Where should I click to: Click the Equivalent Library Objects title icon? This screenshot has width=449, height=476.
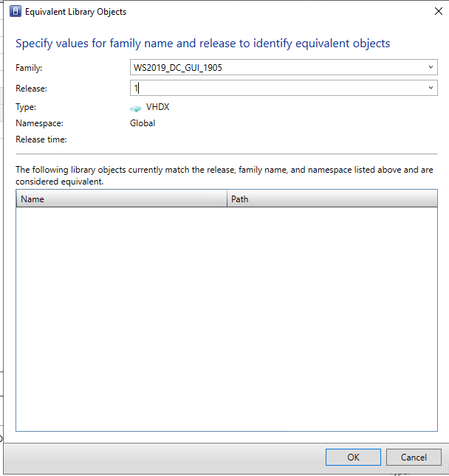(x=16, y=12)
